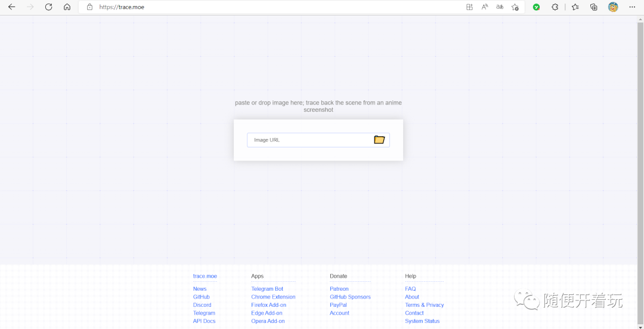Open the Discord link
Screen dimensions: 644x329
(x=202, y=305)
